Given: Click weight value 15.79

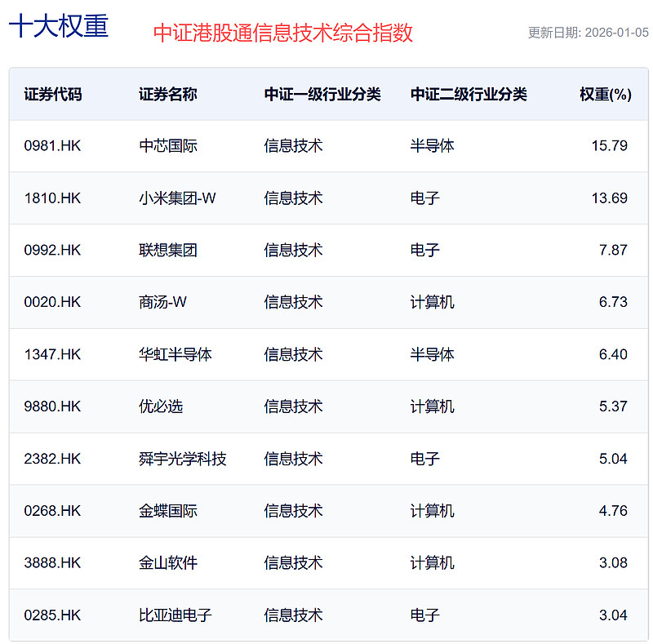Looking at the screenshot, I should click(609, 146).
